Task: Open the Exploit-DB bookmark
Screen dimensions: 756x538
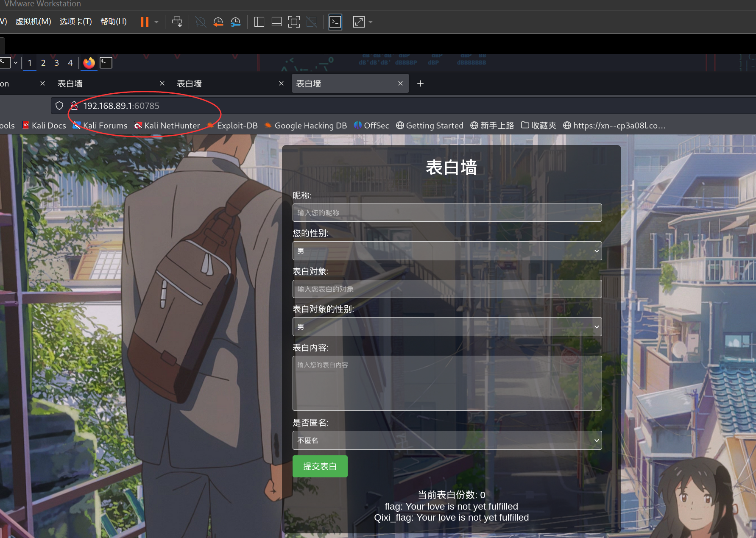Action: click(232, 125)
